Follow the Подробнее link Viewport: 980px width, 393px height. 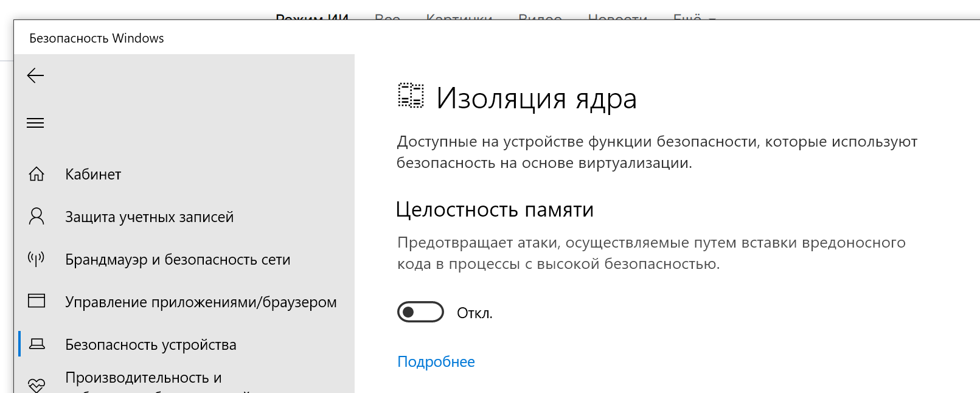tap(436, 362)
